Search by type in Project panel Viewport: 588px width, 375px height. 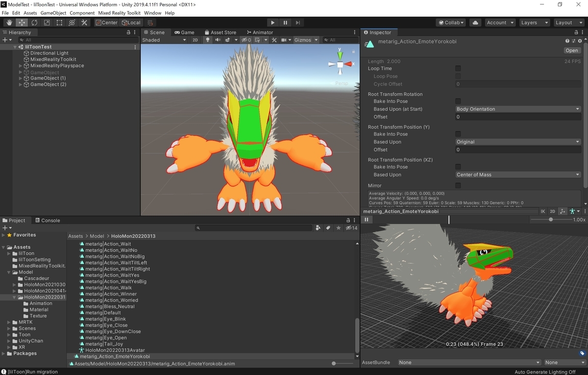click(318, 228)
